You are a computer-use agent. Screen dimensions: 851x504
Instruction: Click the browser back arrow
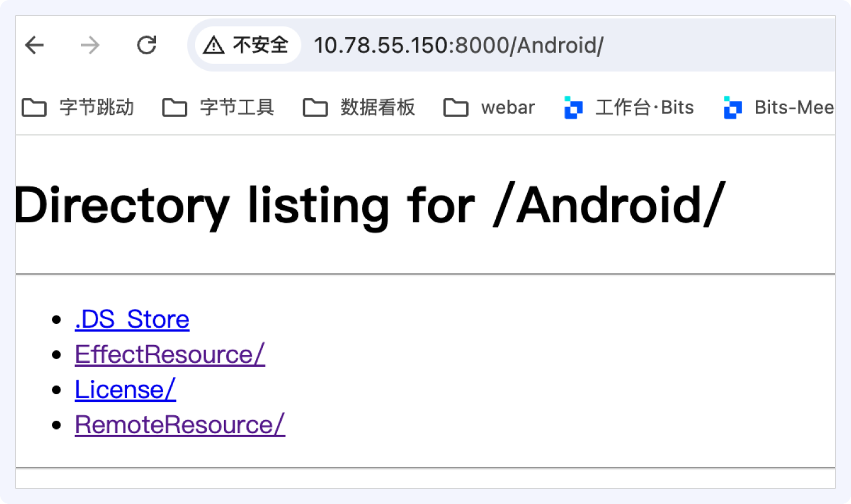tap(35, 45)
